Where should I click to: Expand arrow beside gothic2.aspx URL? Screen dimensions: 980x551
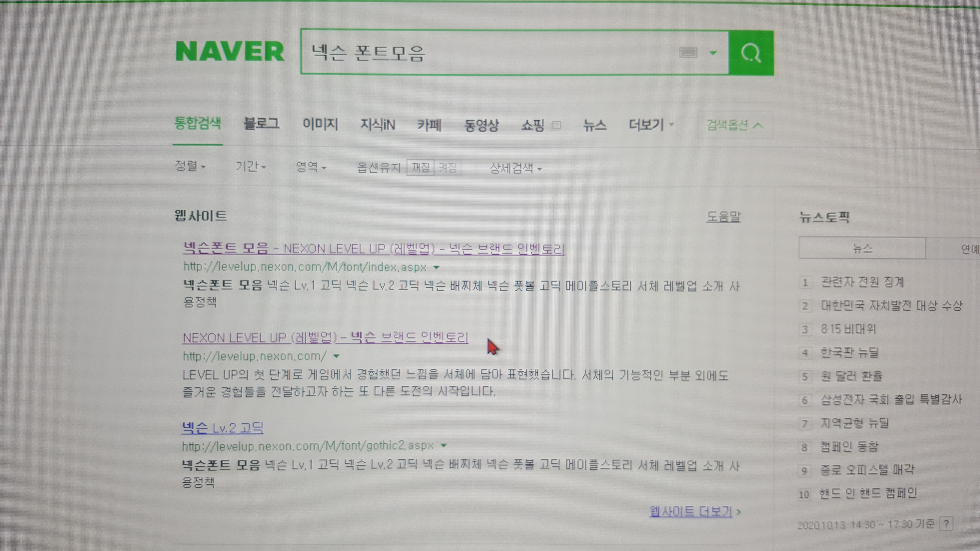click(444, 445)
